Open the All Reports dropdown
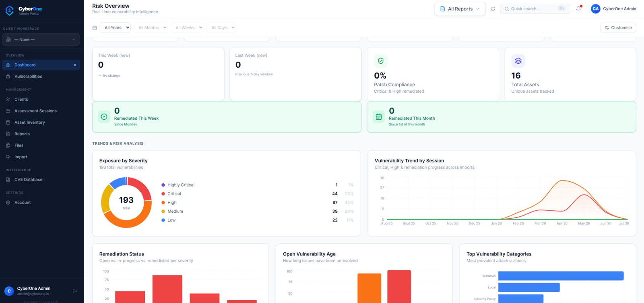This screenshot has width=644, height=303. [460, 9]
